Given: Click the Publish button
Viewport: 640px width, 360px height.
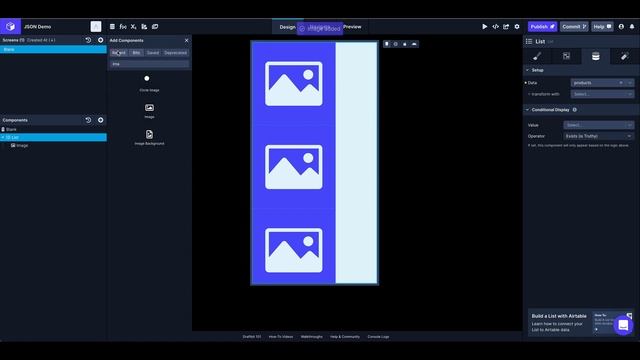Looking at the screenshot, I should click(x=542, y=27).
